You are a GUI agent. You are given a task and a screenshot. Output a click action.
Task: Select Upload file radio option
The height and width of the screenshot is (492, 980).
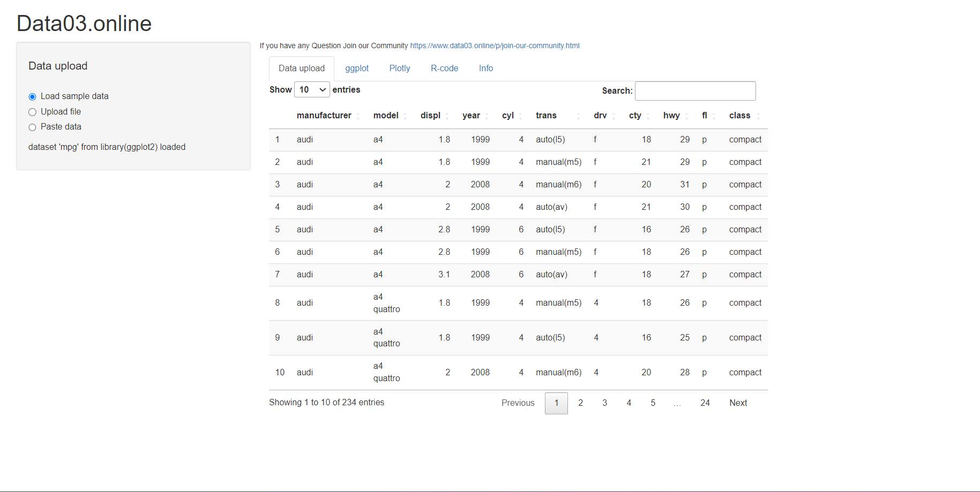click(32, 112)
